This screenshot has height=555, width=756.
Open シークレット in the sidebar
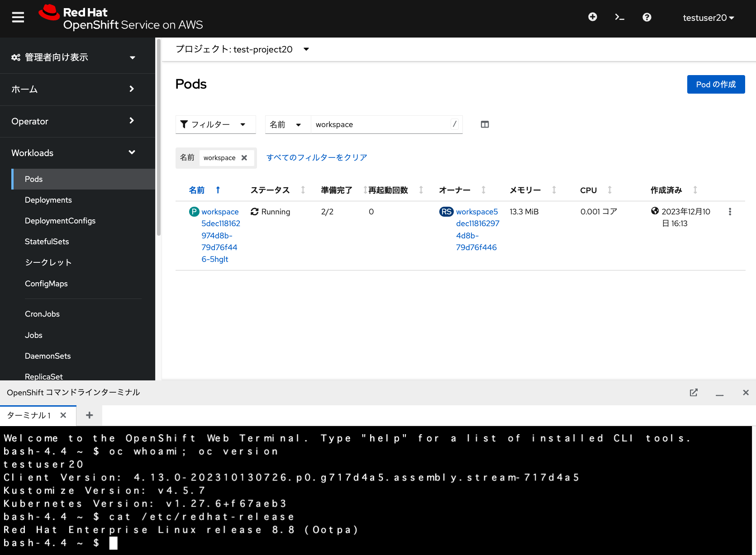click(48, 262)
